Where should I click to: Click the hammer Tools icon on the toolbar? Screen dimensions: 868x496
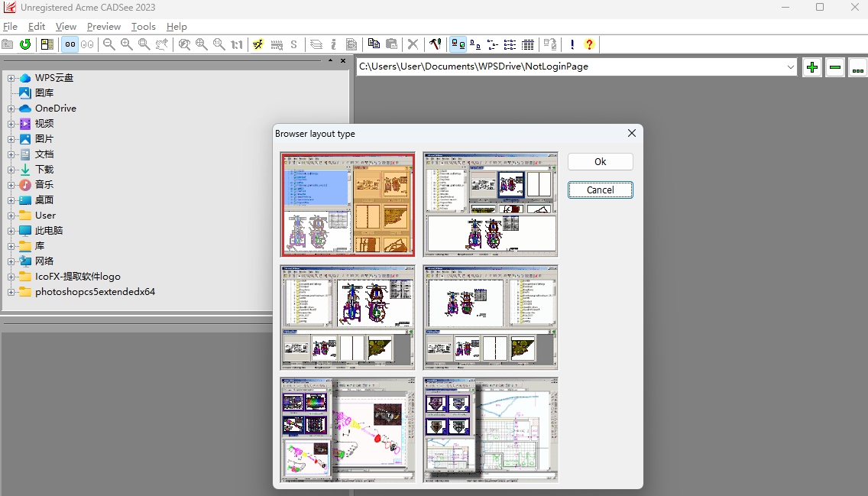[x=436, y=44]
